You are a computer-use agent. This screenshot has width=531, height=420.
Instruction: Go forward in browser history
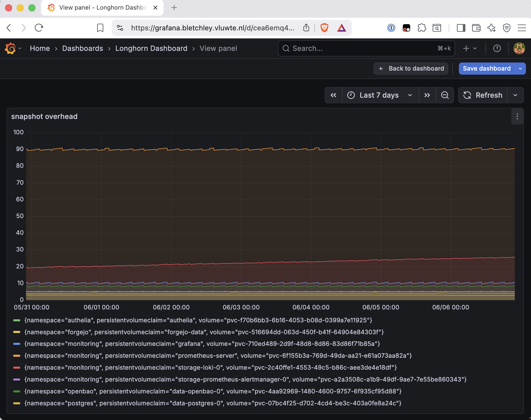pos(24,28)
